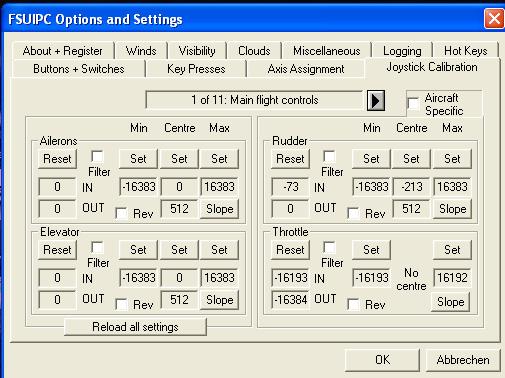
Task: Click Elevator slope value 512 field
Action: pos(179,299)
